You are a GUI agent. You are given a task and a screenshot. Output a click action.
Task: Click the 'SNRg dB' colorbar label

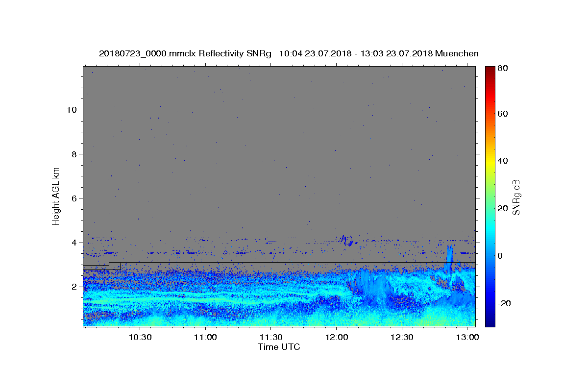coord(516,197)
